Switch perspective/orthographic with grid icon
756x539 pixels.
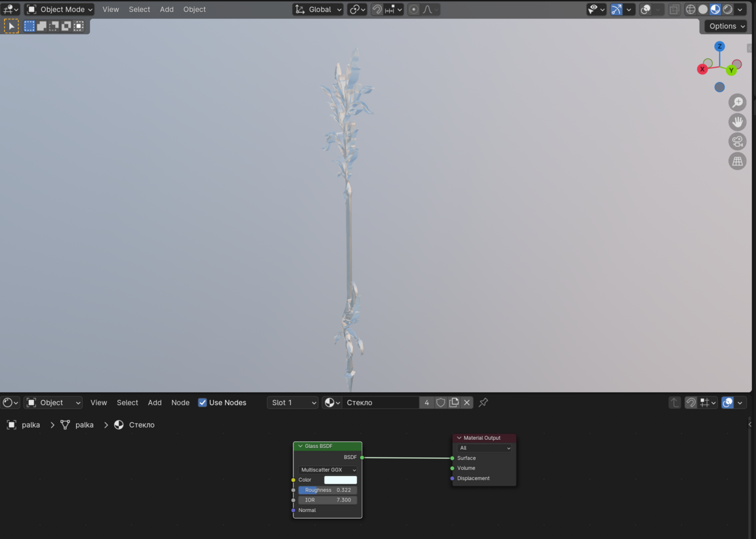click(x=737, y=161)
